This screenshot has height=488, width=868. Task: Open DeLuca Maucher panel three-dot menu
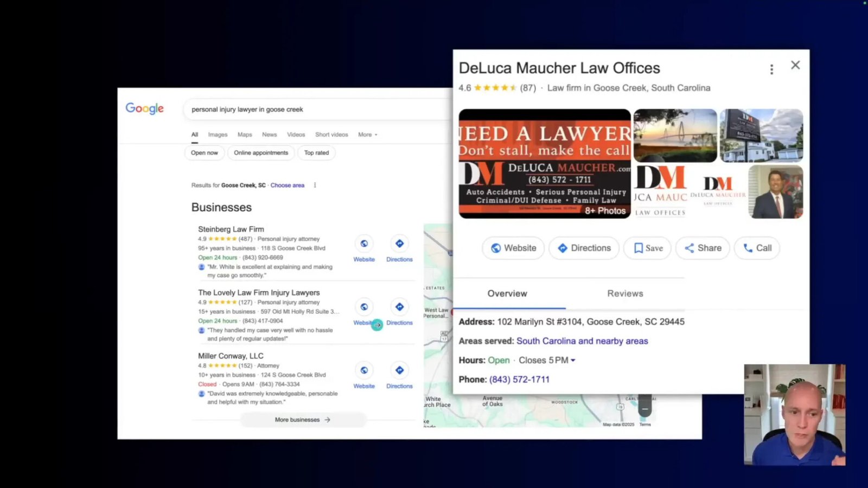(771, 69)
